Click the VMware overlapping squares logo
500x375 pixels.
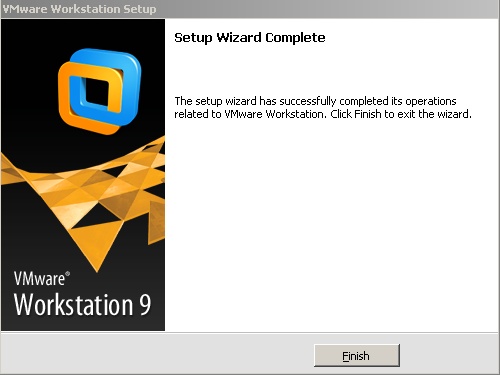pyautogui.click(x=99, y=91)
